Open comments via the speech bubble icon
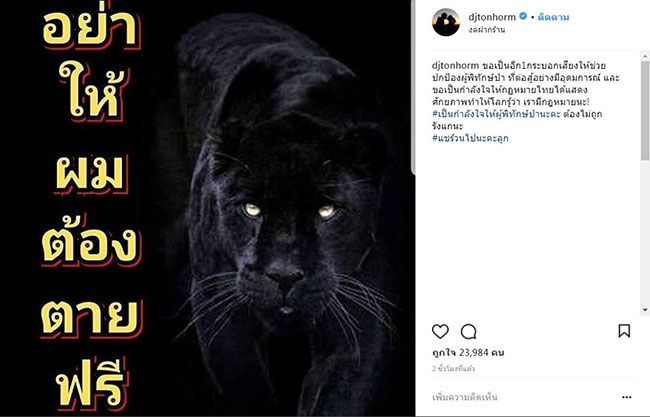Viewport: 650px width, 417px height. (468, 332)
